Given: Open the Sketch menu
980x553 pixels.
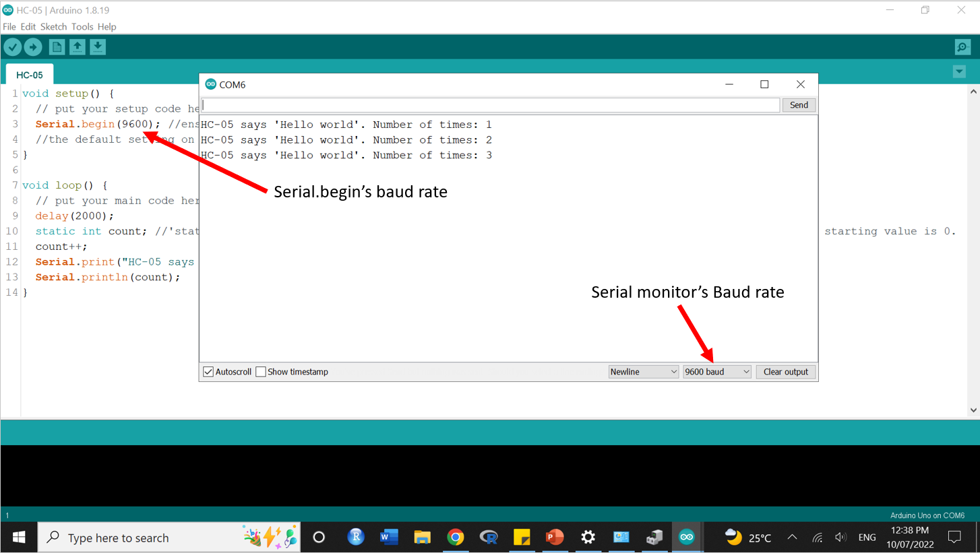Looking at the screenshot, I should pos(54,27).
